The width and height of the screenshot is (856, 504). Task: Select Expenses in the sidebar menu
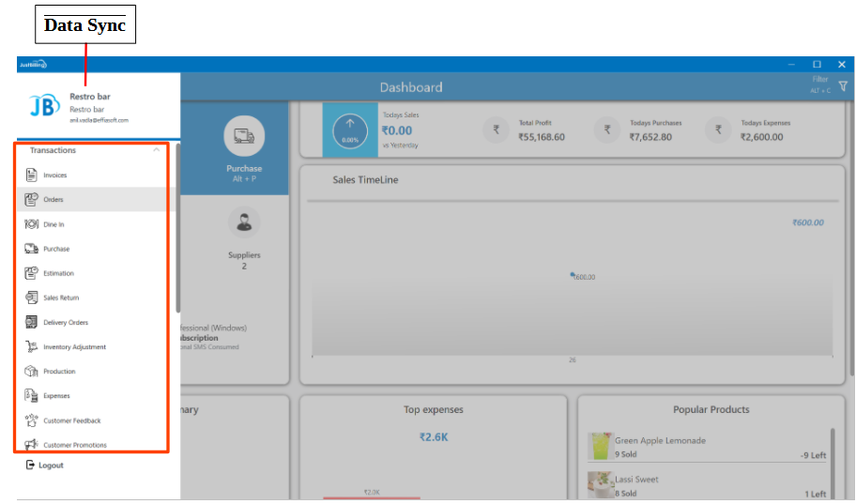56,396
